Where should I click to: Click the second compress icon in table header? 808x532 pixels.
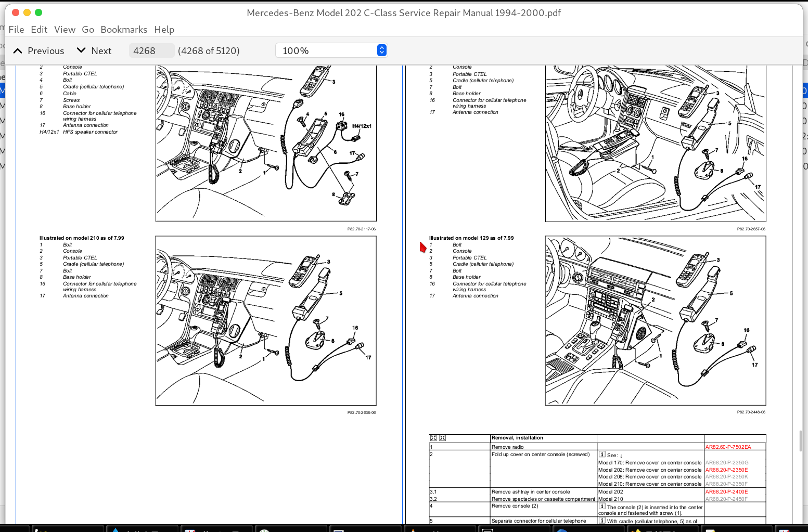pos(442,437)
